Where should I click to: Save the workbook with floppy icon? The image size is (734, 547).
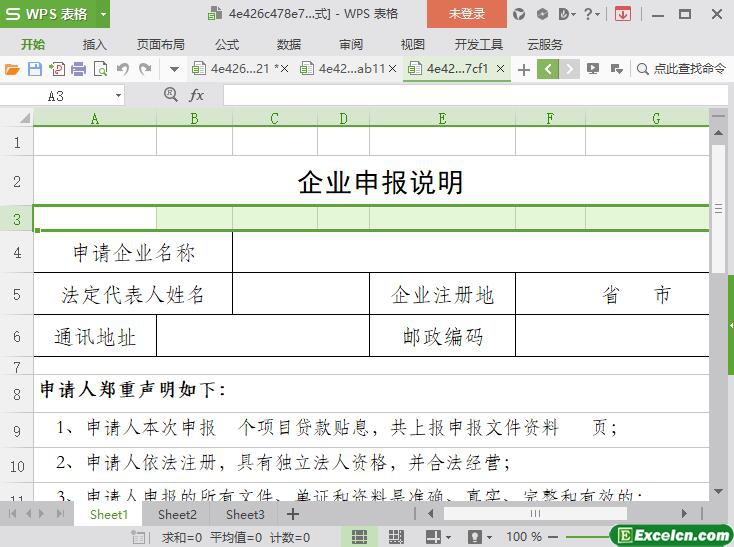pyautogui.click(x=35, y=70)
